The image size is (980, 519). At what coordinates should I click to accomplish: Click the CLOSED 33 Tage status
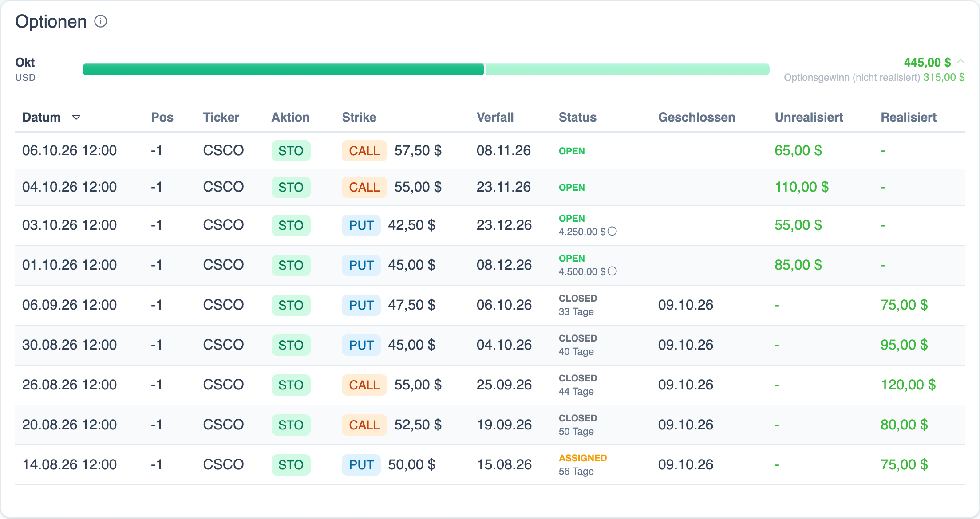pos(578,305)
